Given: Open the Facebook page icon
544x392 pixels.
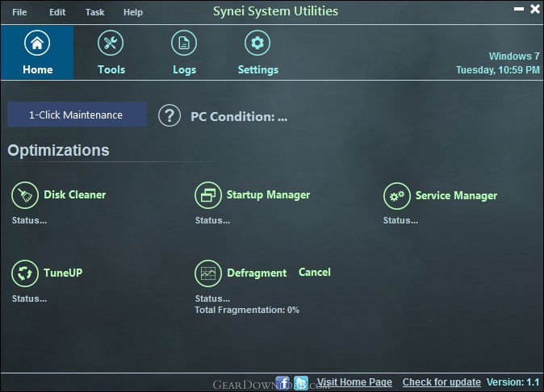Looking at the screenshot, I should point(282,382).
